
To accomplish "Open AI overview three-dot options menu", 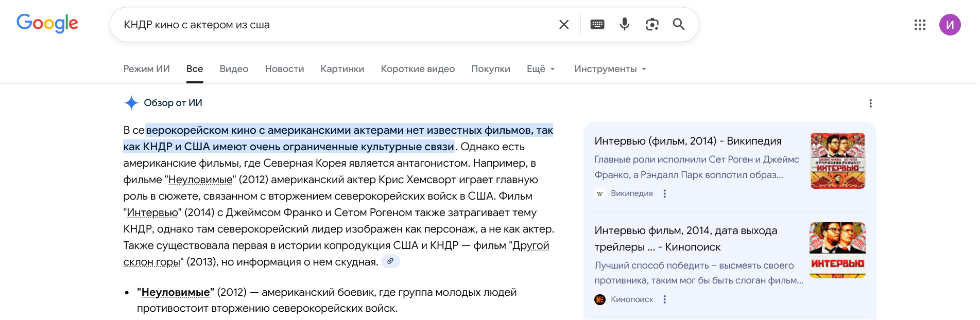I will point(870,103).
